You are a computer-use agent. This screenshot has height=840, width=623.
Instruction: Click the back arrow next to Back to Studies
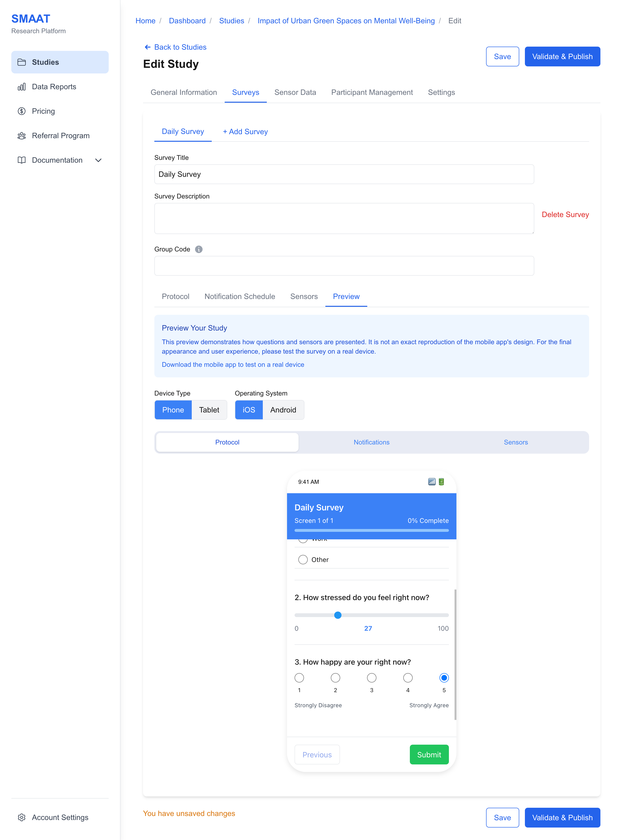click(148, 47)
